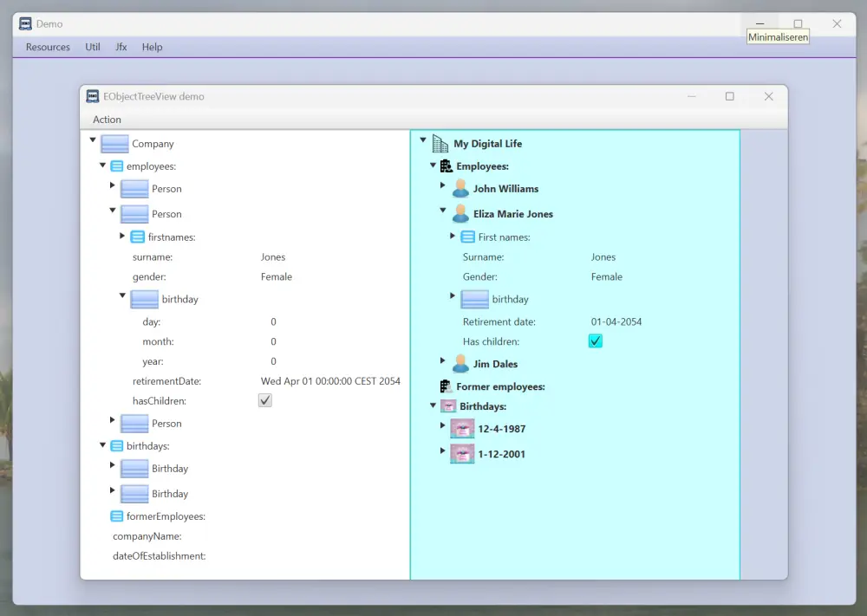Open the Action menu
The height and width of the screenshot is (616, 867).
pyautogui.click(x=108, y=120)
